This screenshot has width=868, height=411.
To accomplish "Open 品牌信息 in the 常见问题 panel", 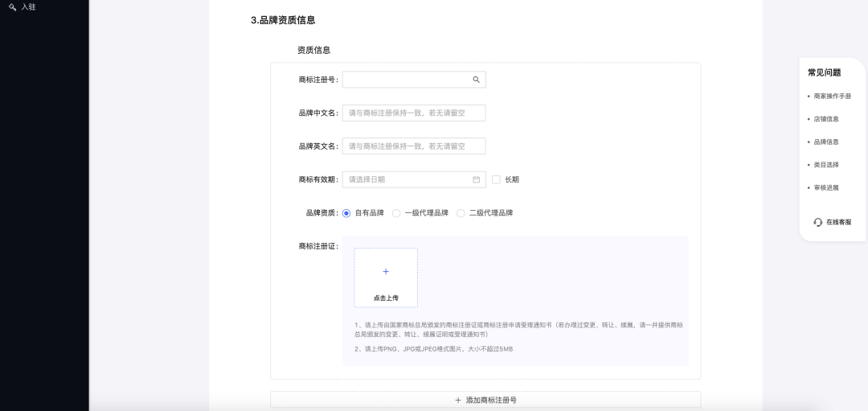I will tap(826, 142).
